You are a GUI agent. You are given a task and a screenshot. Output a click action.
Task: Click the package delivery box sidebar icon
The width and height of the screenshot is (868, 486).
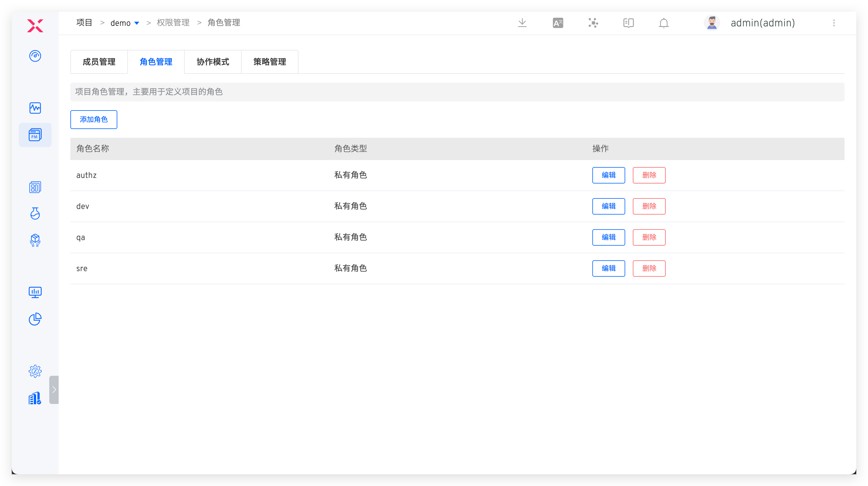click(x=35, y=240)
